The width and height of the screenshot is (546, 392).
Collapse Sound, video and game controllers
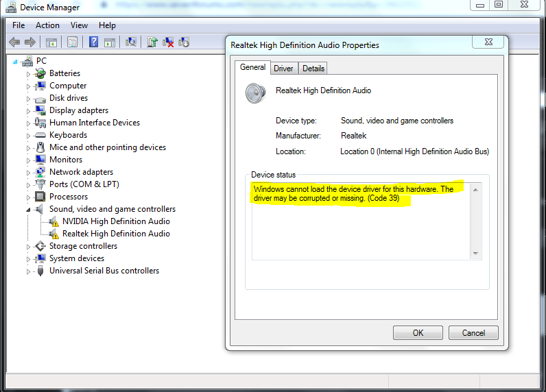29,210
